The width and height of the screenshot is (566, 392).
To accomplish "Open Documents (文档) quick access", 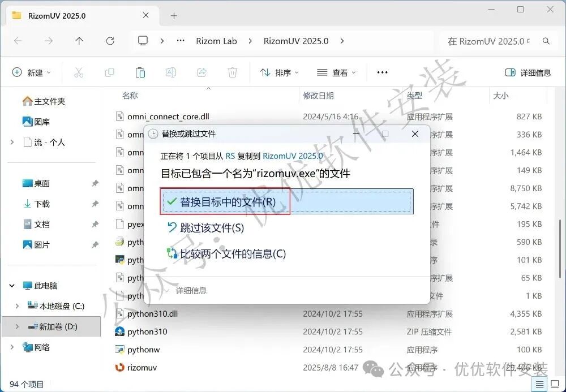I will tap(36, 225).
